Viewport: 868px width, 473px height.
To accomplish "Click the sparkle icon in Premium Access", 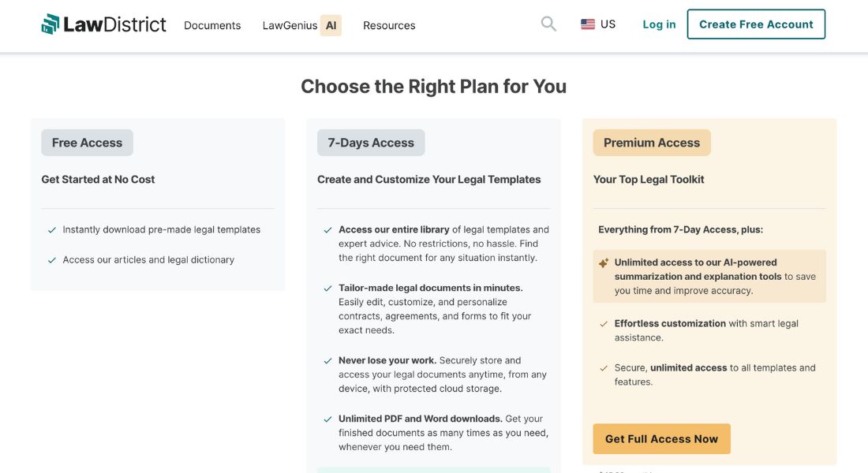I will pos(604,263).
